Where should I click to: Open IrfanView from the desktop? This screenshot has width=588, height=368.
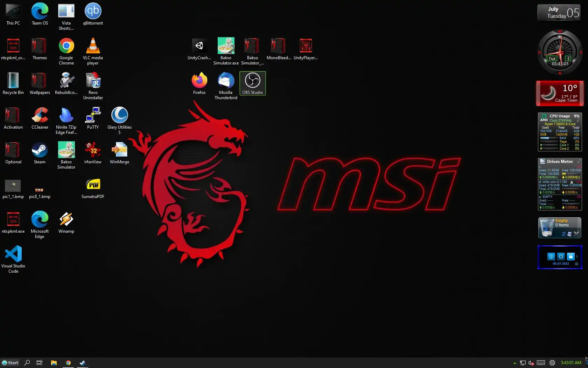coord(93,153)
